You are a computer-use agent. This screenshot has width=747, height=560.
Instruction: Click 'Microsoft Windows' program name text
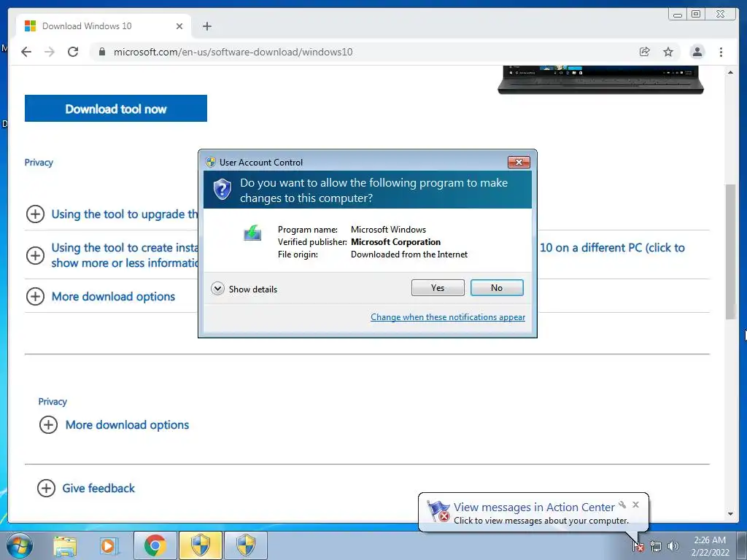coord(388,230)
